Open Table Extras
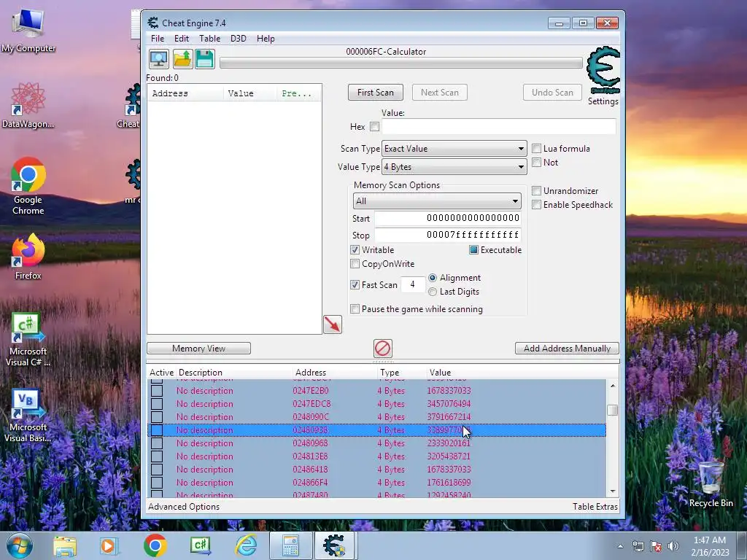Screen dimensions: 747x560 (x=595, y=507)
